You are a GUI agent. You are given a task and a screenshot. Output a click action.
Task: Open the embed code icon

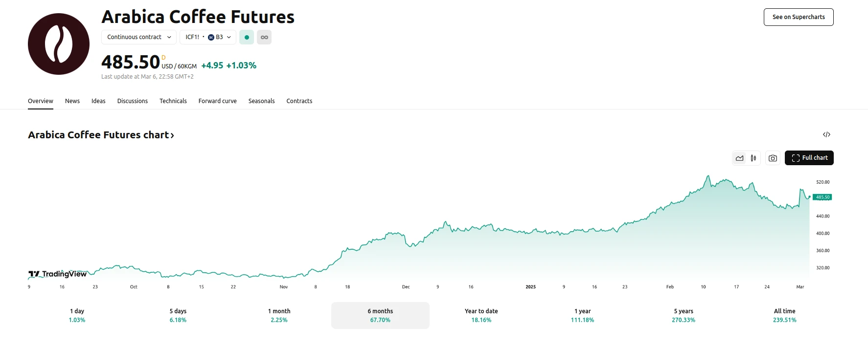tap(826, 134)
